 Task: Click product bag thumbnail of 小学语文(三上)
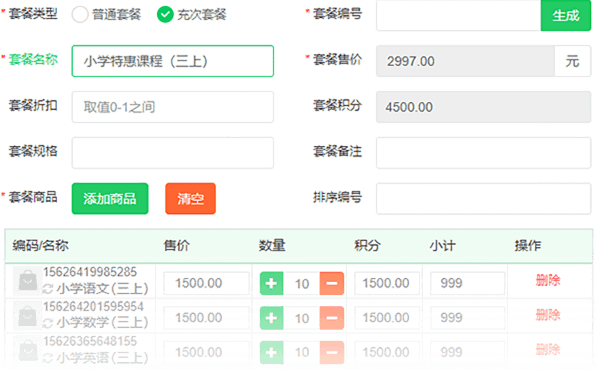(27, 281)
